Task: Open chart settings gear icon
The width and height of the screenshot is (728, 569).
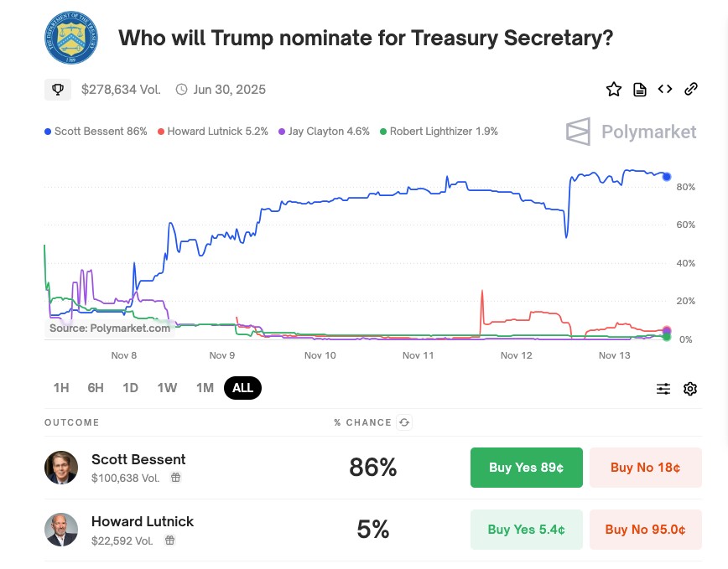Action: click(x=690, y=389)
